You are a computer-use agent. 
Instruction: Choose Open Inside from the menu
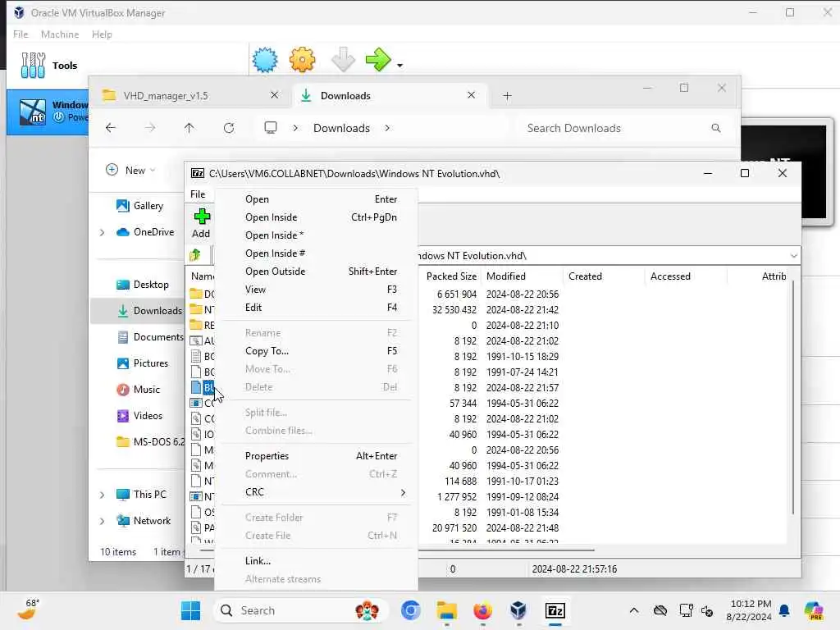tap(316, 217)
